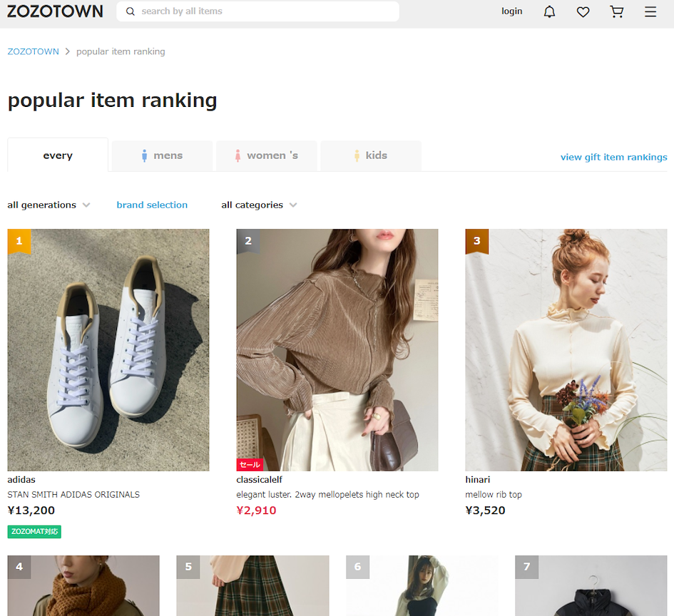The height and width of the screenshot is (616, 674).
Task: Click the rank 2 badge
Action: (x=248, y=241)
